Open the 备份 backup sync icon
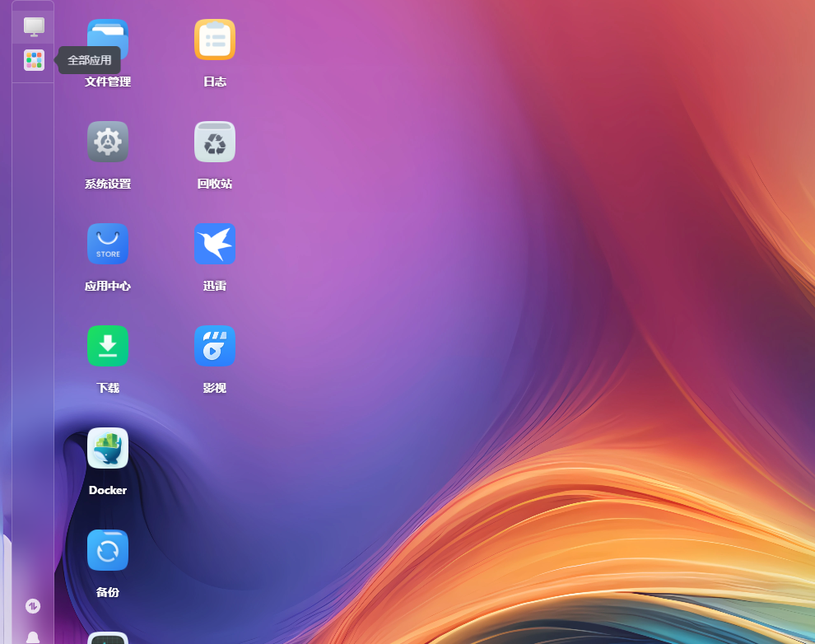The width and height of the screenshot is (815, 644). [108, 550]
